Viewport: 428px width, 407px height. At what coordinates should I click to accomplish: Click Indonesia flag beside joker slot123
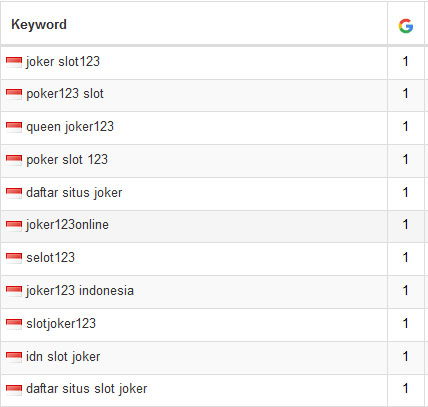tap(14, 62)
